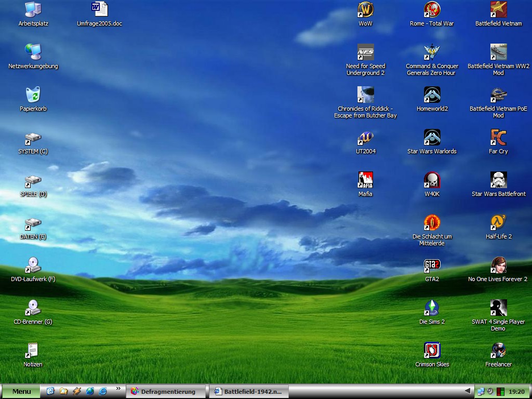The height and width of the screenshot is (399, 532).
Task: Launch Rome - Total War shortcut
Action: coord(432,10)
